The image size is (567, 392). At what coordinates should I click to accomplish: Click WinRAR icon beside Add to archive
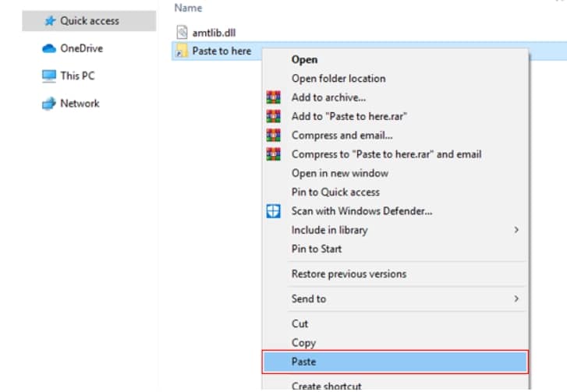pyautogui.click(x=273, y=97)
